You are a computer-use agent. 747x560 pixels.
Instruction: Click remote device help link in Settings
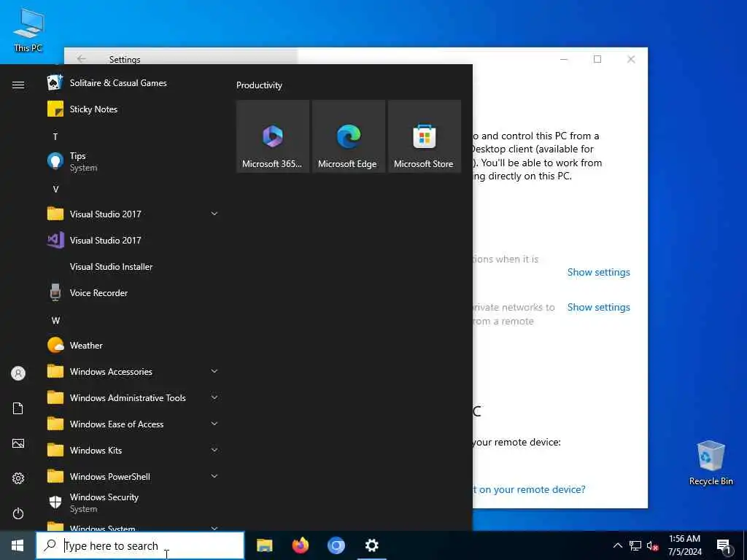[530, 489]
